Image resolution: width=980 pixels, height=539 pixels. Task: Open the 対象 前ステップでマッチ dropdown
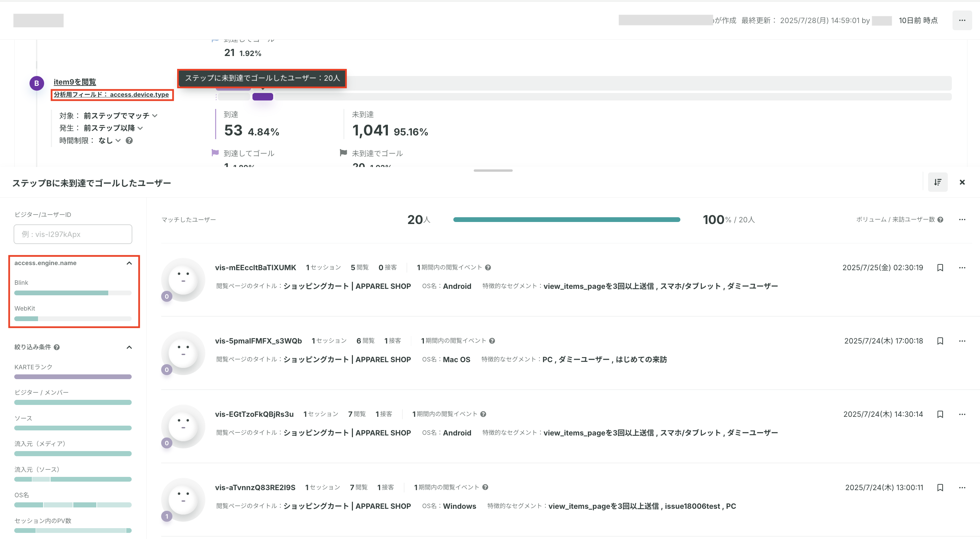pyautogui.click(x=120, y=116)
